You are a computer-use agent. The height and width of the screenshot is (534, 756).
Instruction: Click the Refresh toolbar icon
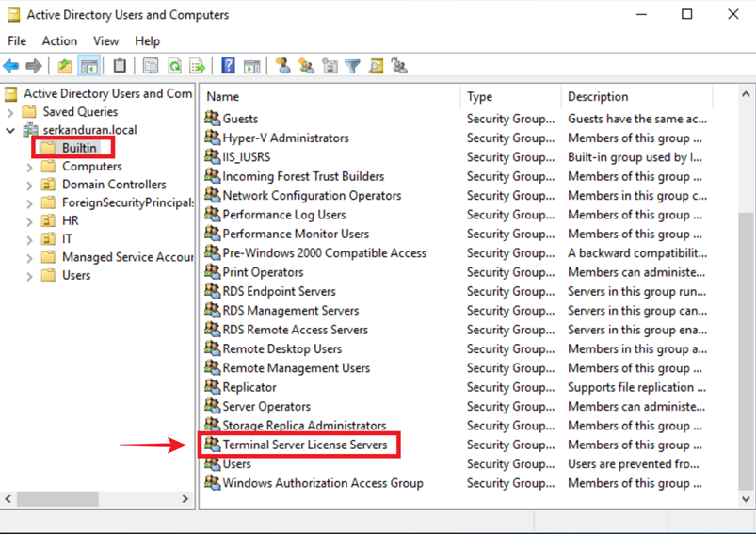[174, 66]
